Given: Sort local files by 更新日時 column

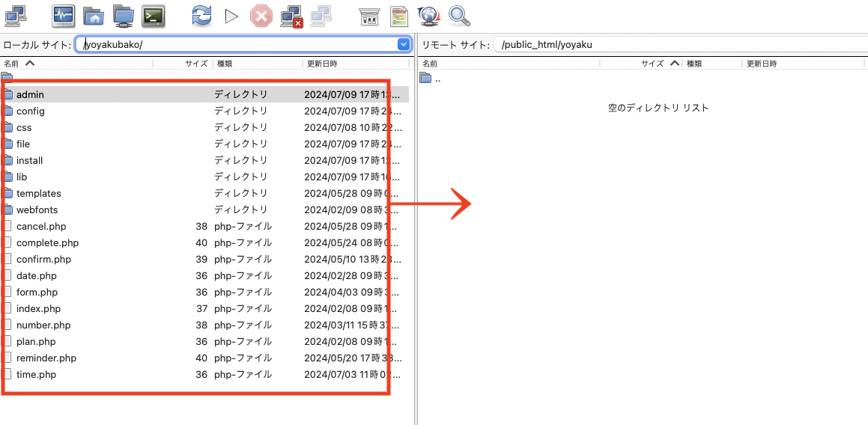Looking at the screenshot, I should 356,64.
